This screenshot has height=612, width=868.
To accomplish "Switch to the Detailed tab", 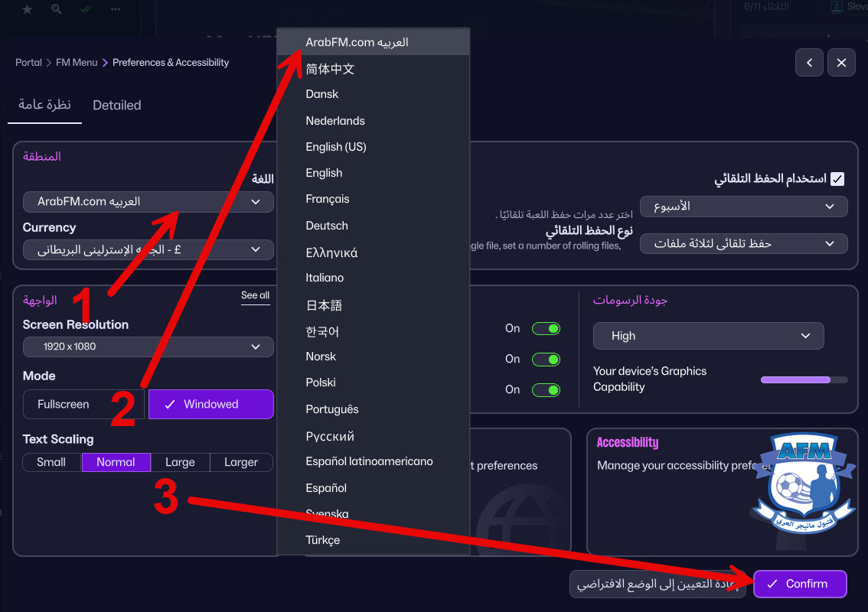I will tap(117, 106).
